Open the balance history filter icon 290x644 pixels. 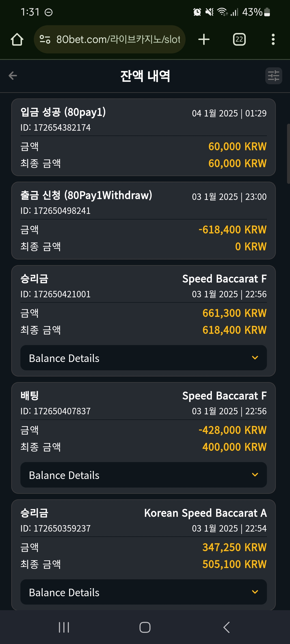[x=274, y=76]
